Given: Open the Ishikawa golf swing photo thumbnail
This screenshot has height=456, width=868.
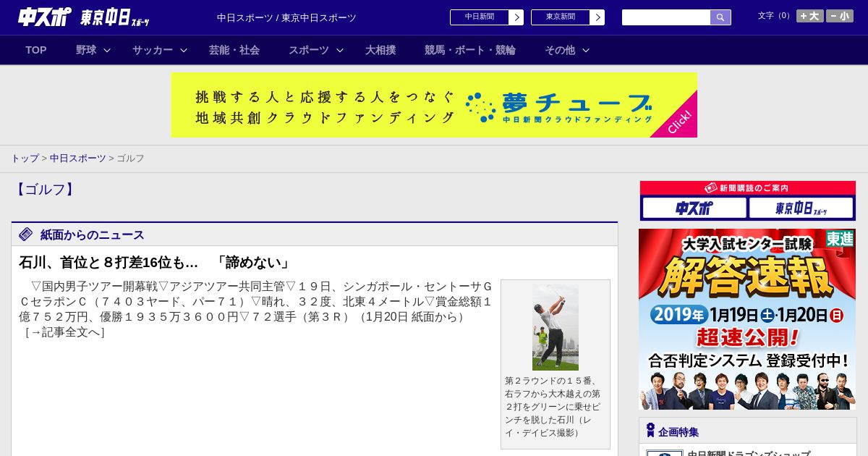Looking at the screenshot, I should [556, 327].
